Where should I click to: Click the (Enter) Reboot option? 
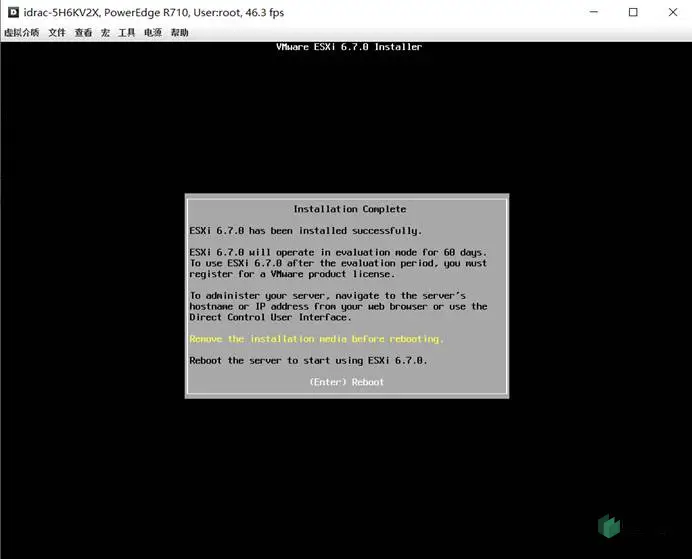coord(346,382)
